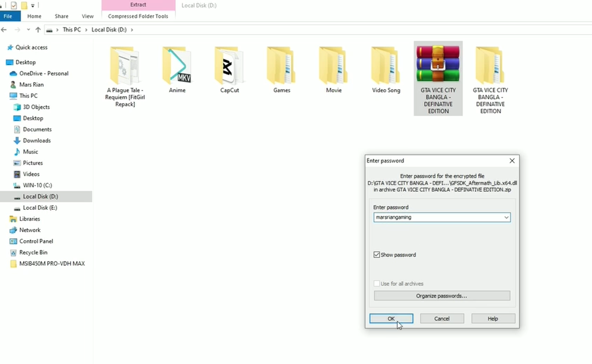Viewport: 592px width, 364px height.
Task: Open Downloads arrow icon in sidebar
Action: pos(17,141)
